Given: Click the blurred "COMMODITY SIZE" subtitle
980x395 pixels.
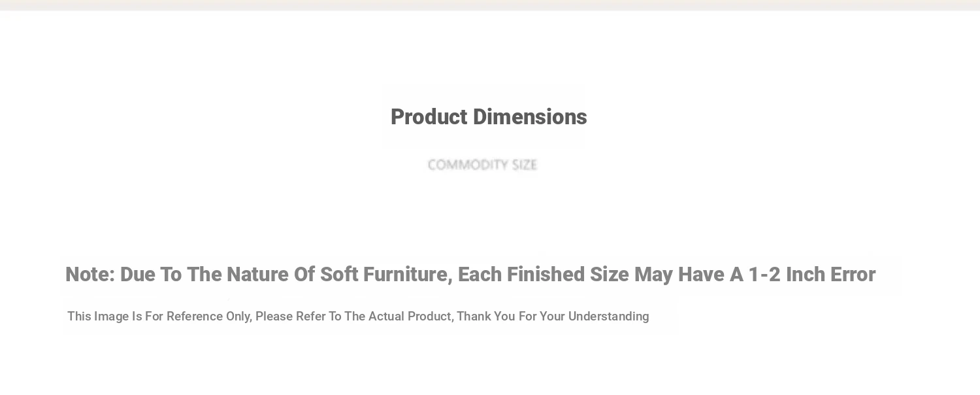Looking at the screenshot, I should pyautogui.click(x=482, y=165).
